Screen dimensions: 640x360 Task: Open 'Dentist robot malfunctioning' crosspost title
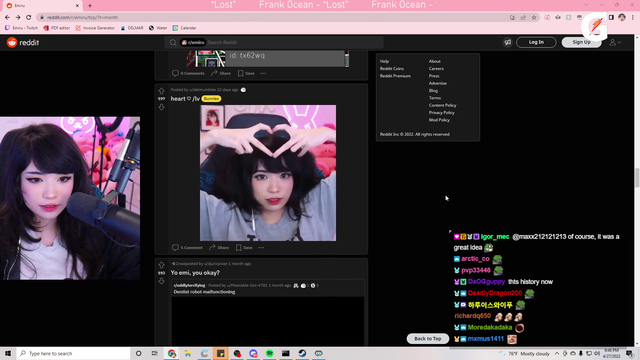coord(204,292)
